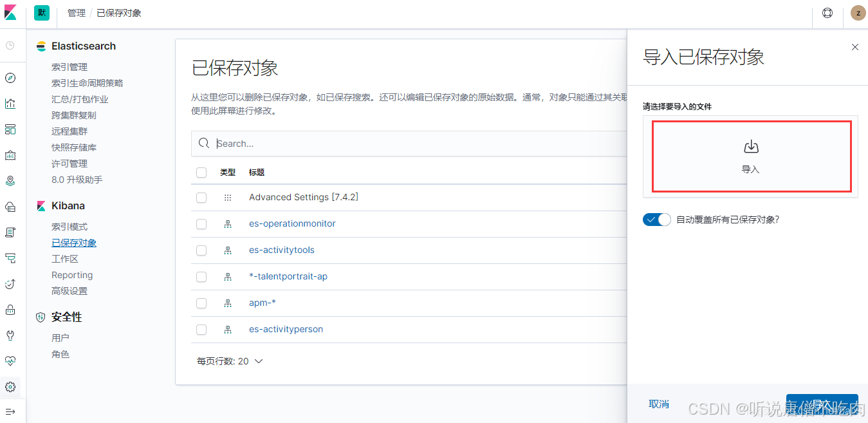The width and height of the screenshot is (868, 423).
Task: Open user avatar 'z' menu
Action: tap(858, 13)
